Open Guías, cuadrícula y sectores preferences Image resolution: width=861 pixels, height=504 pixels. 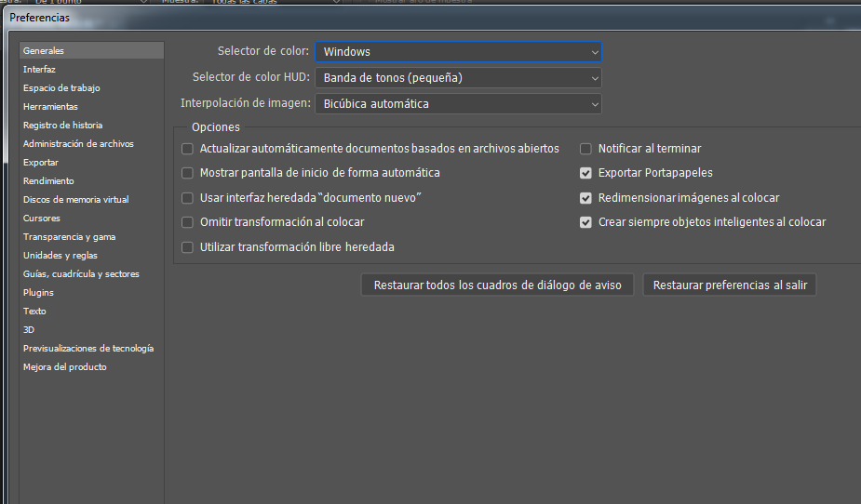click(92, 274)
